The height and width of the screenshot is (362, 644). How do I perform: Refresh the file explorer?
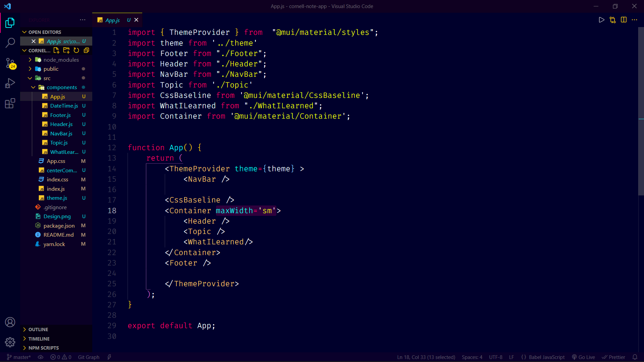point(76,50)
